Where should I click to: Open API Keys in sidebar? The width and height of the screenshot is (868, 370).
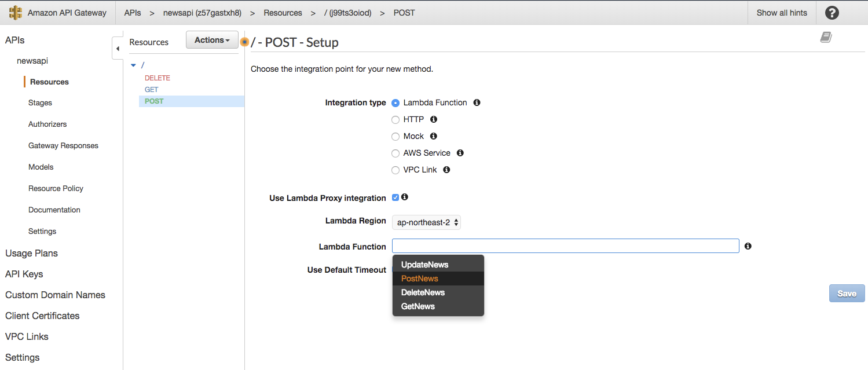click(24, 274)
